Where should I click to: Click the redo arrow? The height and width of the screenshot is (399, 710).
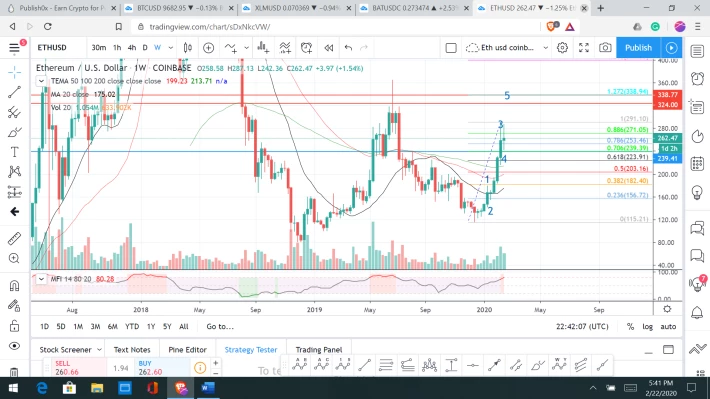[364, 48]
